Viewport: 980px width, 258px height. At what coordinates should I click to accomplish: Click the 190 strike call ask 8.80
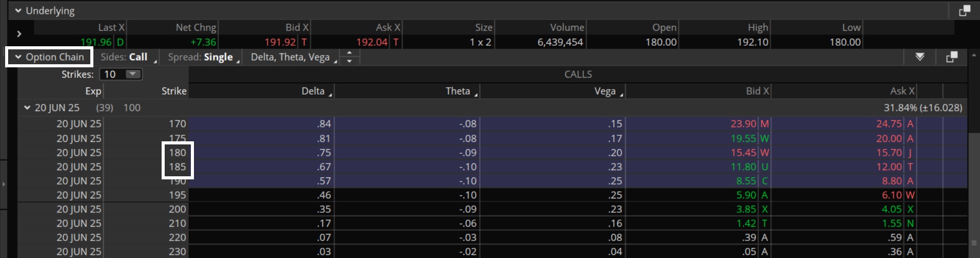(892, 181)
